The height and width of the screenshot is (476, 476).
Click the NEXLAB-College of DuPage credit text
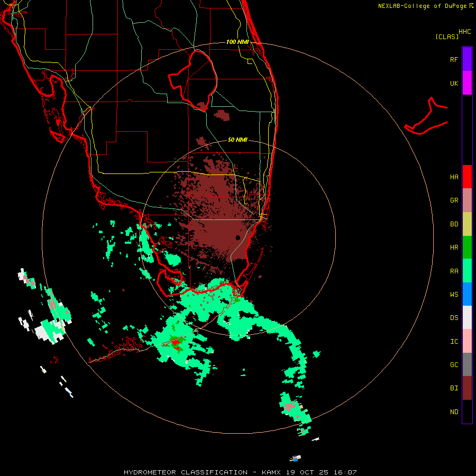pyautogui.click(x=422, y=6)
